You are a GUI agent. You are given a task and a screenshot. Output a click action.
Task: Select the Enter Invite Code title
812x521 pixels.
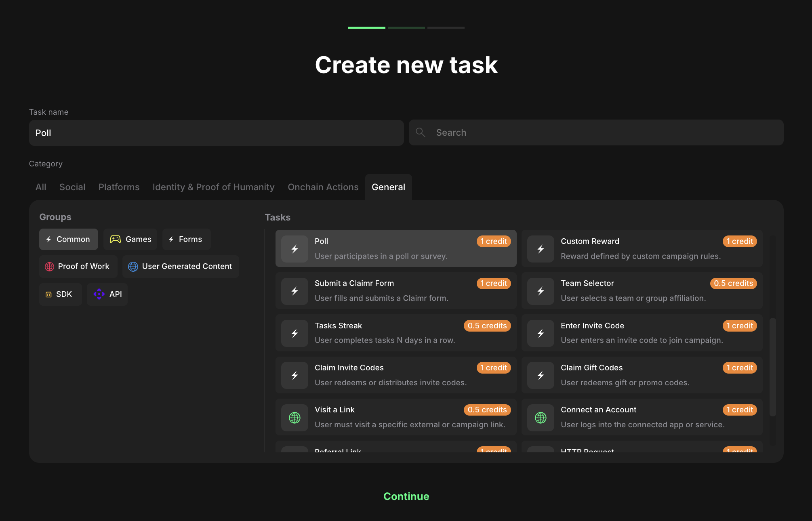(x=593, y=326)
